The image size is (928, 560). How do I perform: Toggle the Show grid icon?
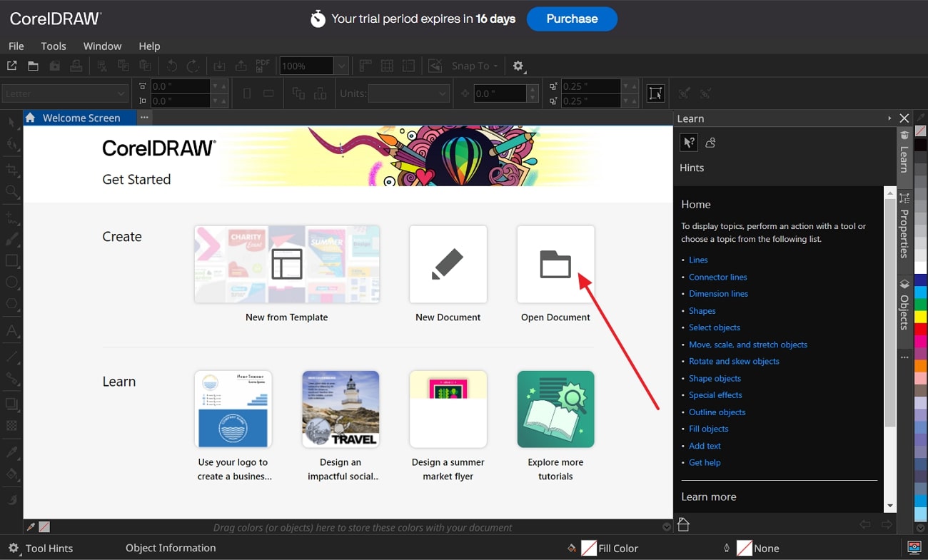(387, 66)
